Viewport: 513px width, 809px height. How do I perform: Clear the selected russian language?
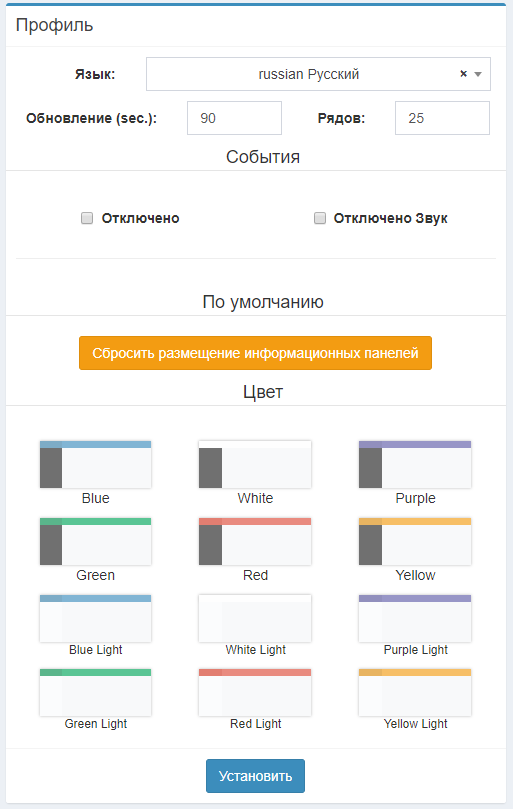coord(463,74)
